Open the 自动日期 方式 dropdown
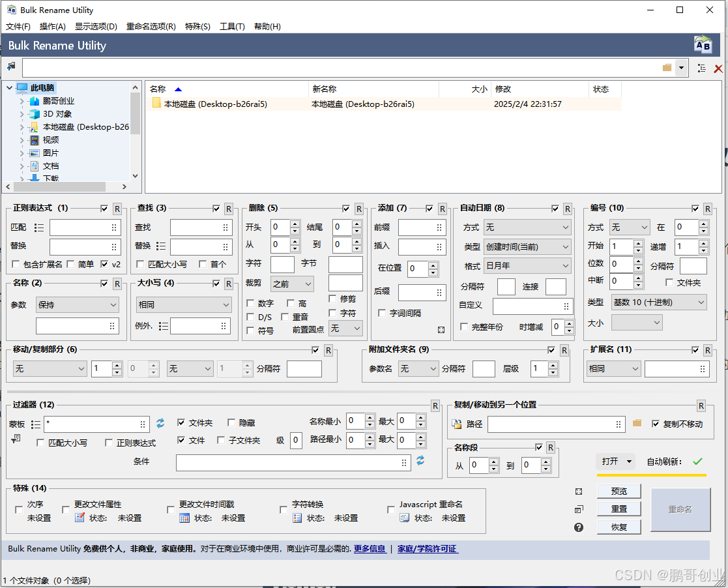 (527, 227)
